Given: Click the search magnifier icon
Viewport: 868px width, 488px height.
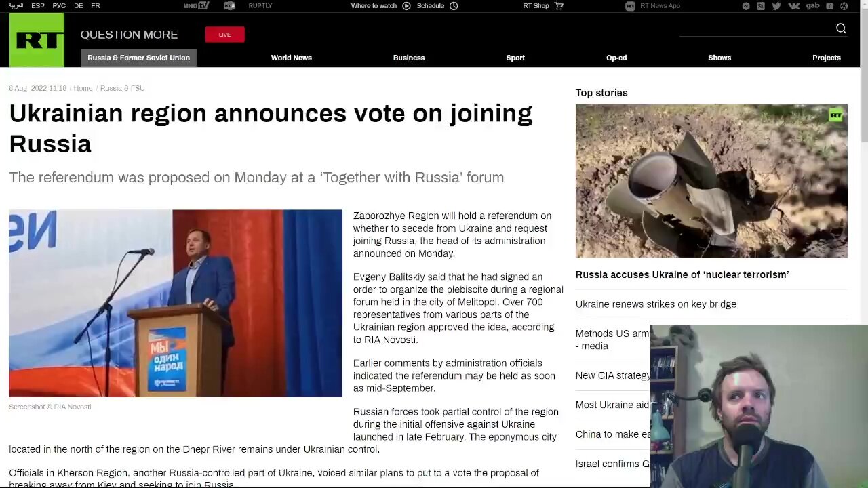Looking at the screenshot, I should tap(841, 28).
